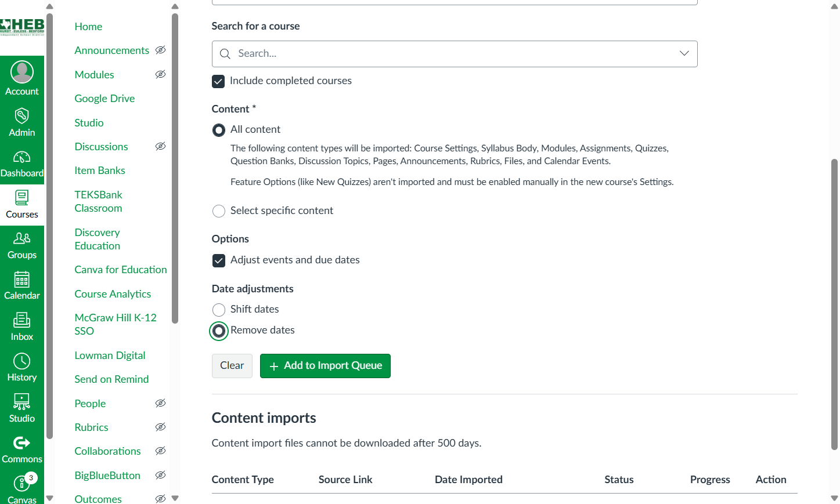Click Add to Import Queue button
The image size is (840, 504).
coord(325,366)
